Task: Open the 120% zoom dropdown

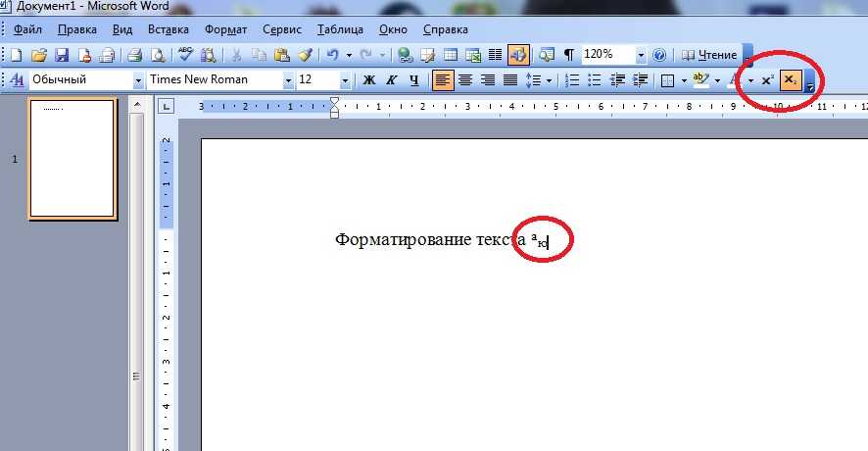Action: point(643,55)
